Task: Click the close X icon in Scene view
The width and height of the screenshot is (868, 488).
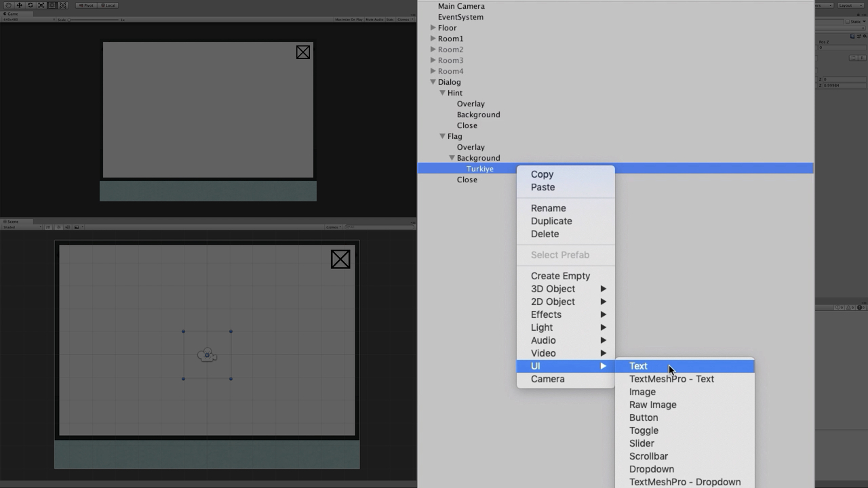Action: coord(340,259)
